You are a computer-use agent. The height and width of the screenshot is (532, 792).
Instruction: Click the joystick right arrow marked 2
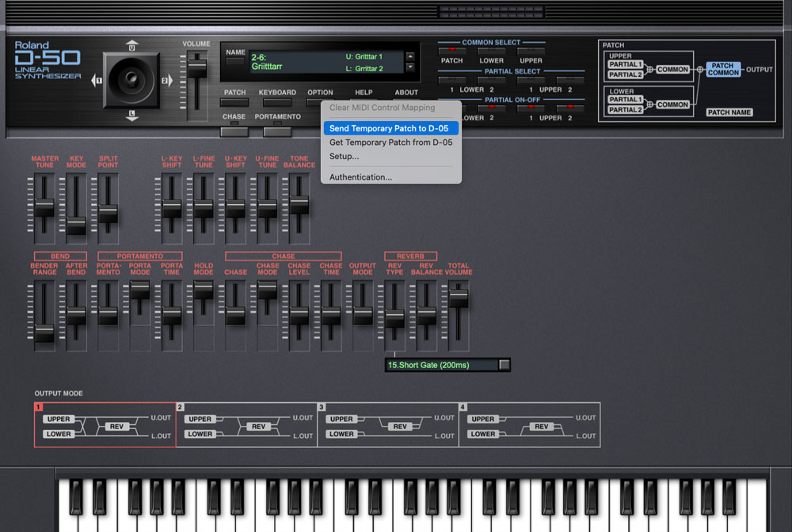coord(167,80)
